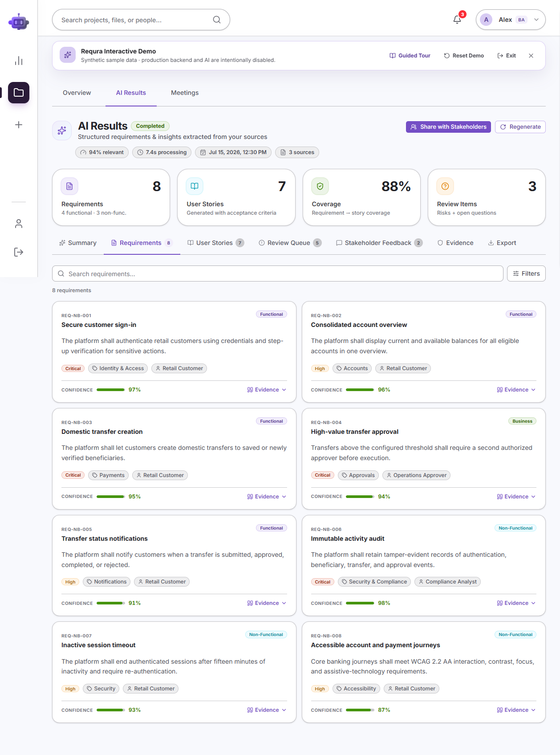Click the gauge icon in the 94% relevant chip
Viewport: 560px width, 755px height.
(x=83, y=152)
